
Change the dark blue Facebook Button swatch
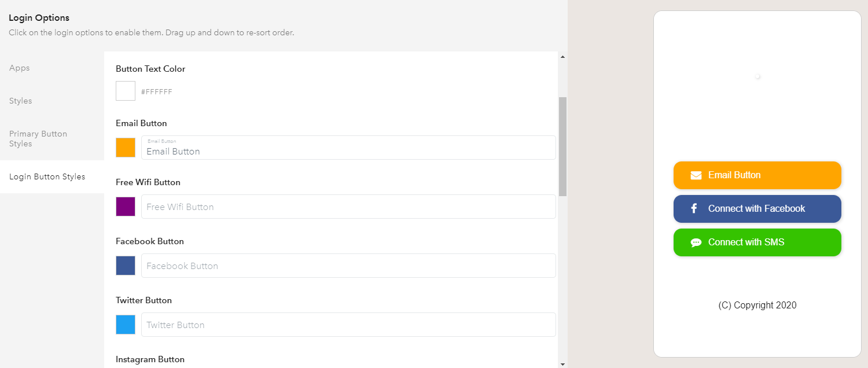click(x=126, y=266)
